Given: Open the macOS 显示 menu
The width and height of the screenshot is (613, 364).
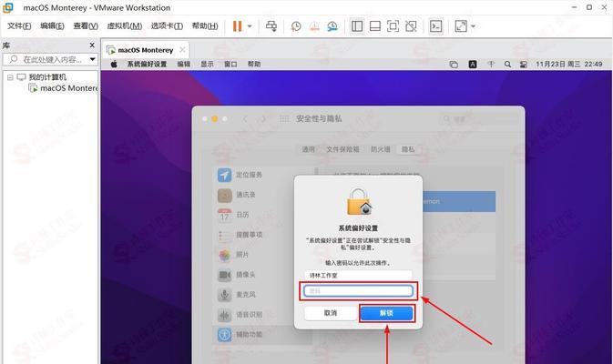Looking at the screenshot, I should 207,64.
